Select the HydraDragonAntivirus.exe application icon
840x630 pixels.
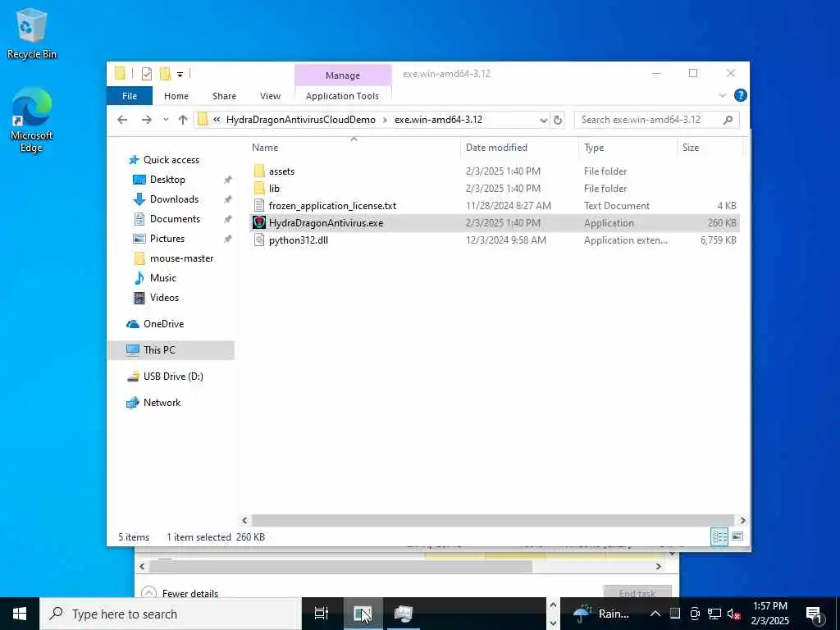(x=259, y=223)
